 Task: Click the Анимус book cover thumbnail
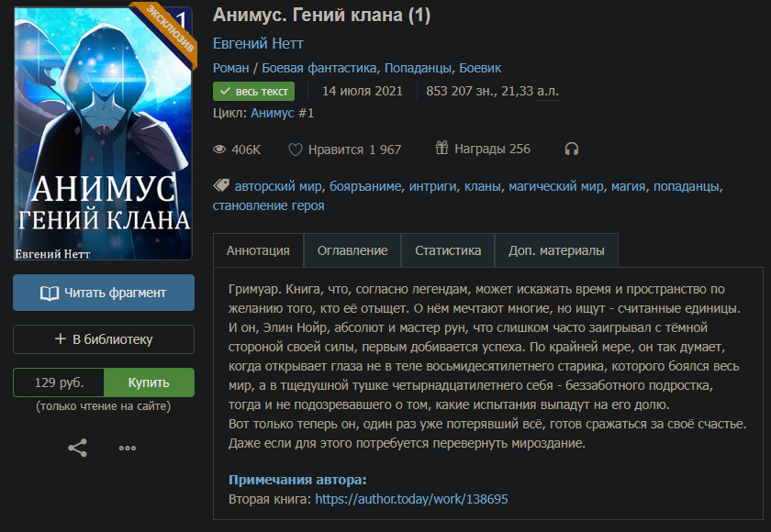click(103, 134)
